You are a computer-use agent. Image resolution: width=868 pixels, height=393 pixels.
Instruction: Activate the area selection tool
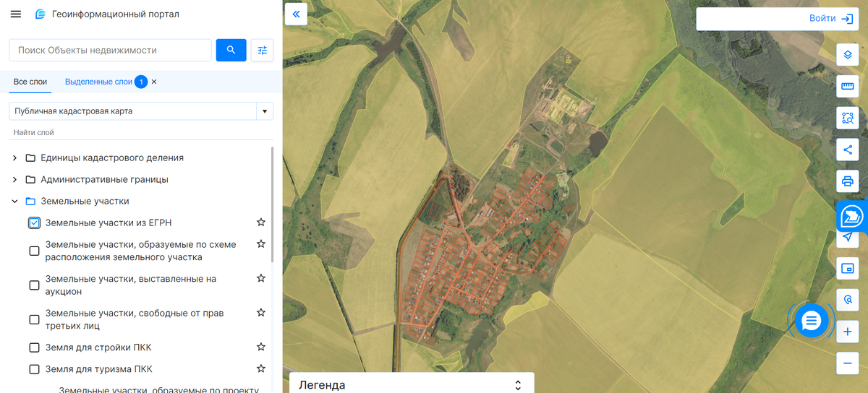tap(848, 118)
